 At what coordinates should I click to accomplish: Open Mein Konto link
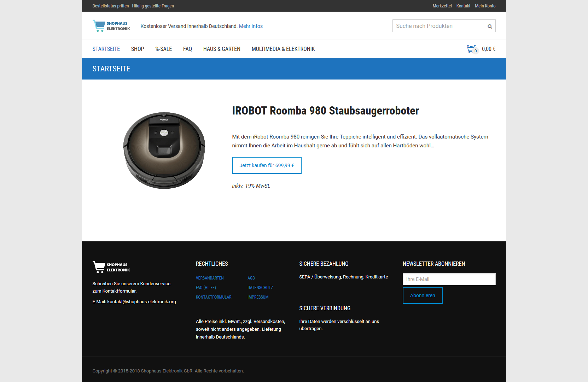click(x=485, y=6)
